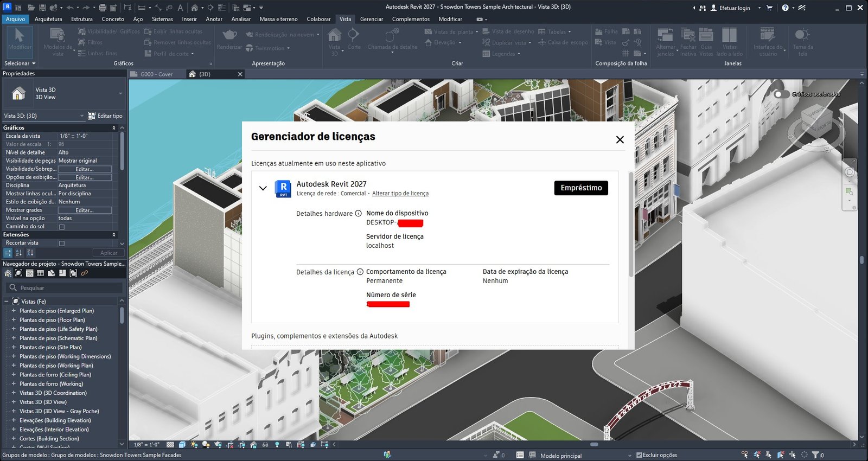Close the Gerenciador de licenças dialog
Image resolution: width=868 pixels, height=461 pixels.
point(620,140)
